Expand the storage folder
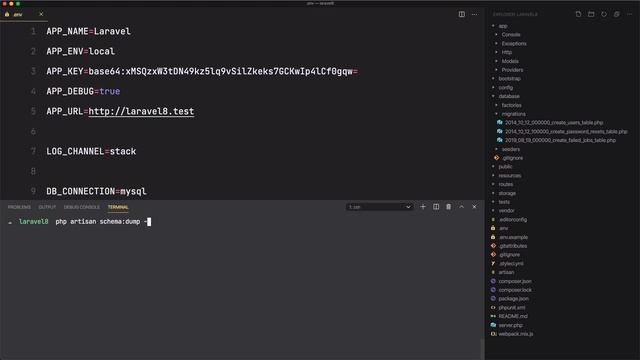Screen dimensions: 640x360 pos(507,193)
